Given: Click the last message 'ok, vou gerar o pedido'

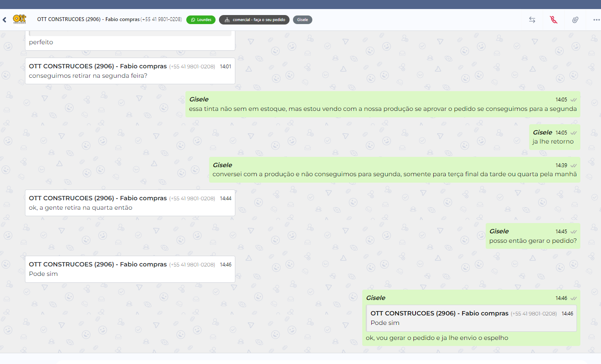Looking at the screenshot, I should click(437, 338).
